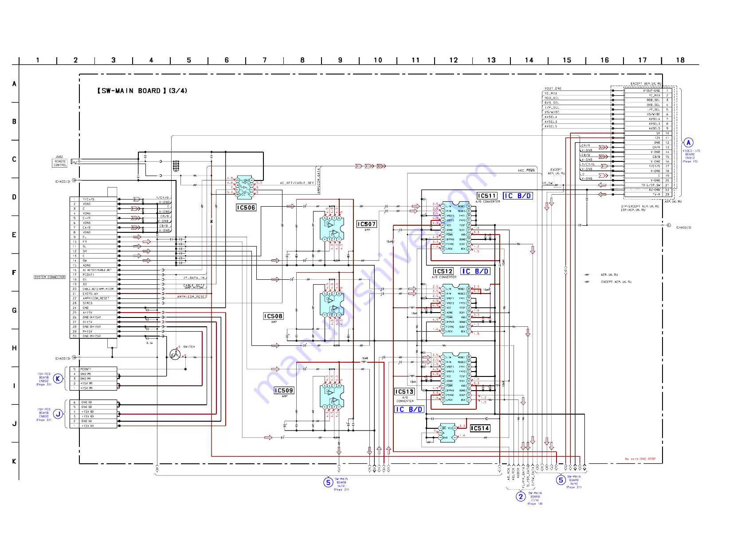
Task: Click row letter F in left ruler
Action: click(14, 273)
